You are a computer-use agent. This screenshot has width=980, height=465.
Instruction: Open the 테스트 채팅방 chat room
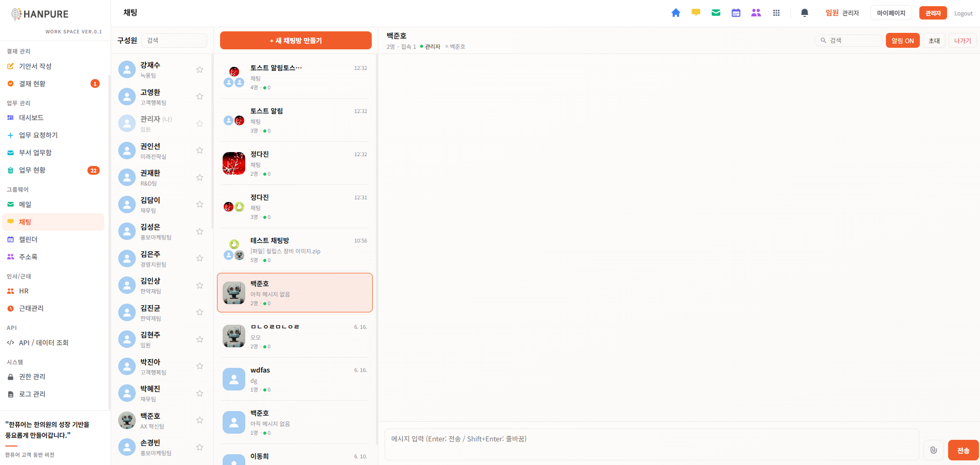click(295, 250)
